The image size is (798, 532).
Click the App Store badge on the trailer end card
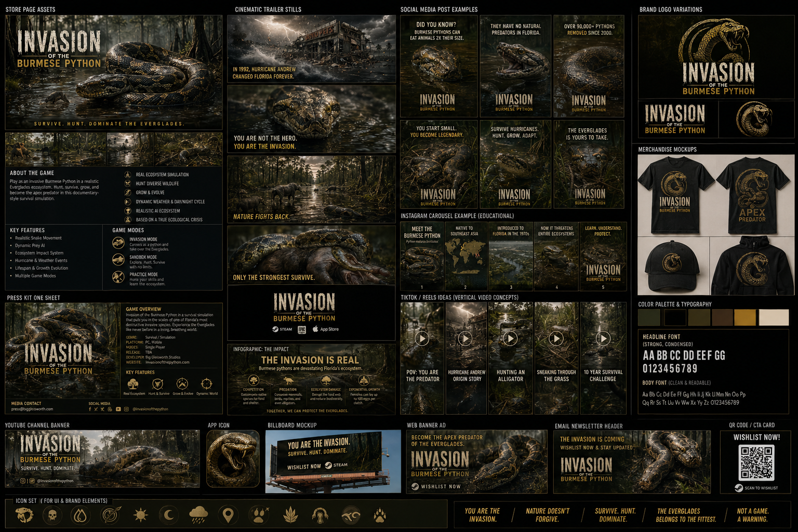pos(326,329)
